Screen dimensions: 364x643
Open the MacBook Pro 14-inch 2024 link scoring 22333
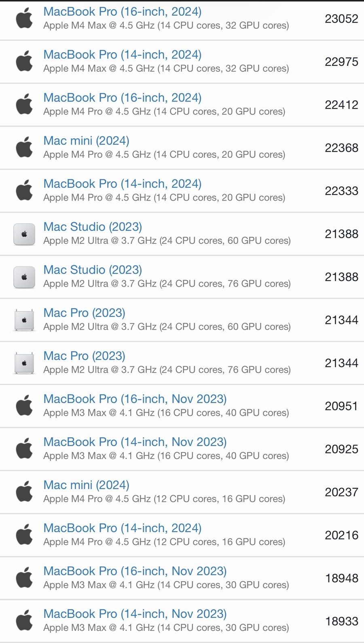[x=122, y=184]
